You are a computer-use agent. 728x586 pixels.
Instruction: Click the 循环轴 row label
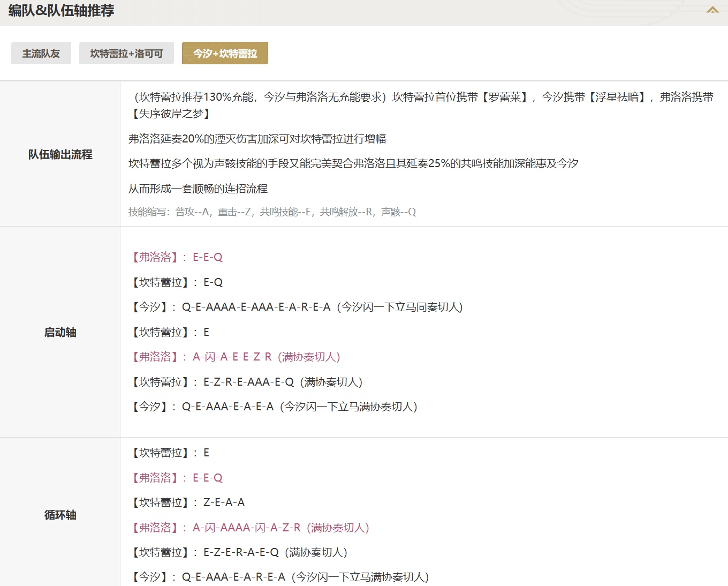point(60,515)
